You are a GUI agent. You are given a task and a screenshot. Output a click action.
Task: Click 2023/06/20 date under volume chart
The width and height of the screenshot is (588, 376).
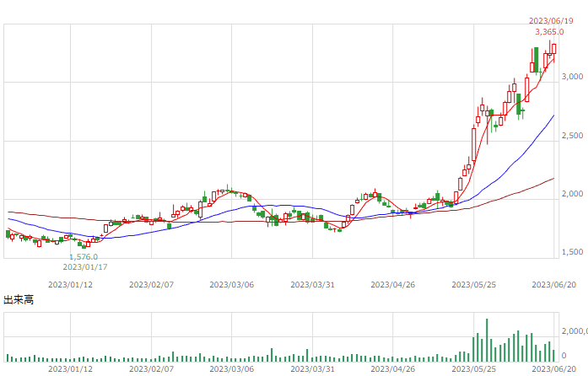pos(554,369)
